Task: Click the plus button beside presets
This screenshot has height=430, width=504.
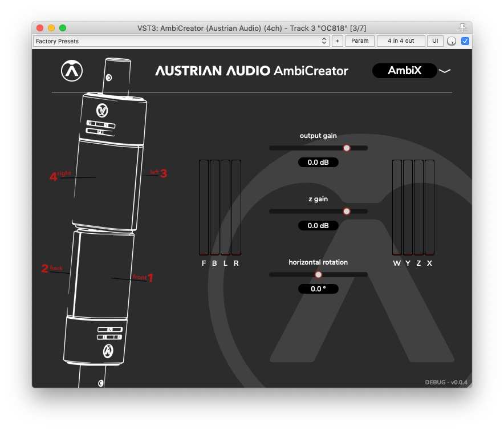Action: pyautogui.click(x=337, y=41)
